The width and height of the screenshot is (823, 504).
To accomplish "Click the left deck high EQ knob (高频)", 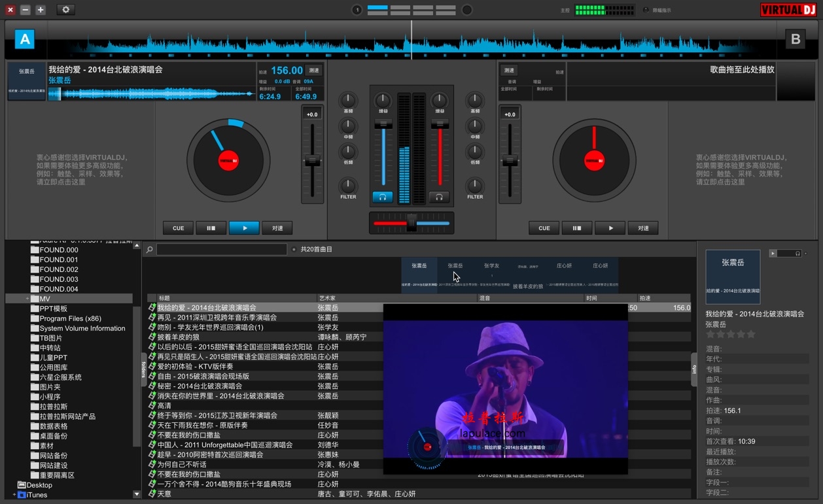I will pyautogui.click(x=348, y=101).
